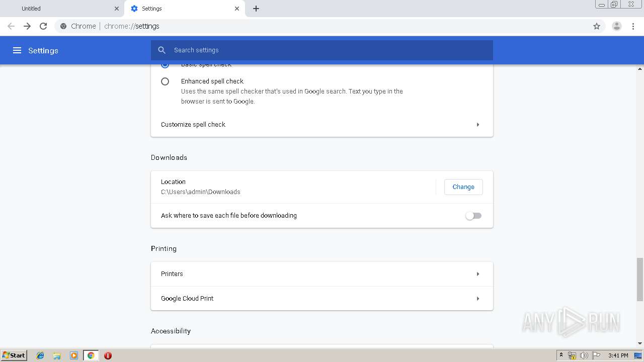The height and width of the screenshot is (362, 644).
Task: Open Google Cloud Print settings arrow
Action: (478, 299)
